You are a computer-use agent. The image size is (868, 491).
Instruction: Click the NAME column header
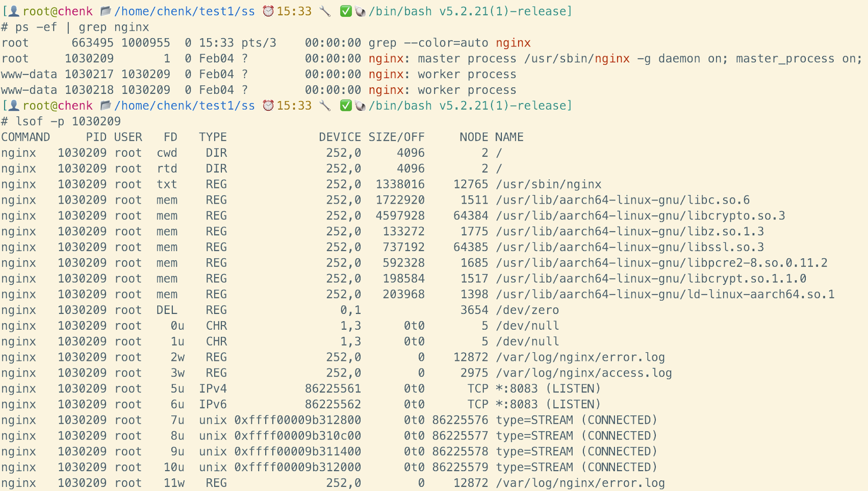coord(509,137)
